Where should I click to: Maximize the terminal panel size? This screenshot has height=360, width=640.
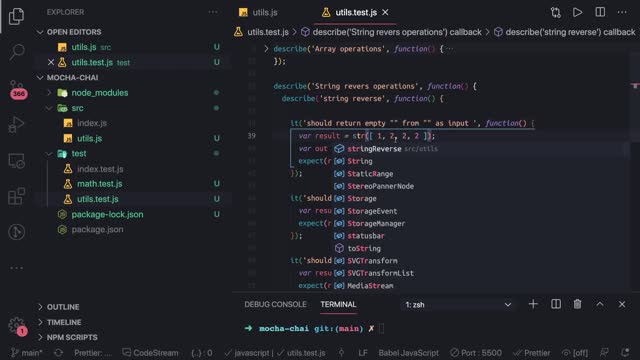point(600,304)
